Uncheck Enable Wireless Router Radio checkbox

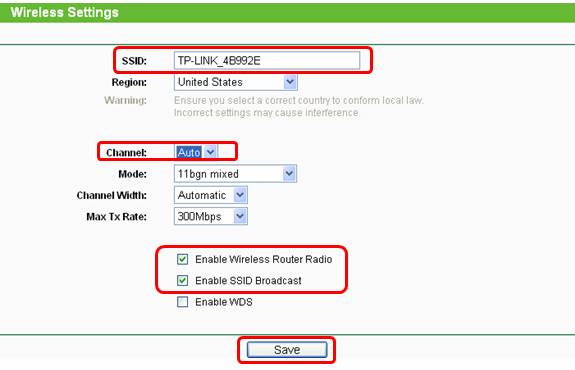tap(182, 259)
